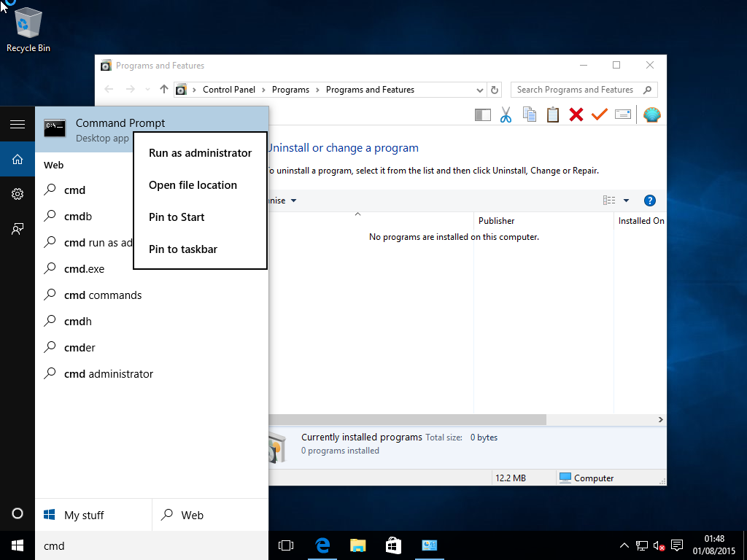Select the Command Prompt search result
747x560 pixels.
(152, 129)
